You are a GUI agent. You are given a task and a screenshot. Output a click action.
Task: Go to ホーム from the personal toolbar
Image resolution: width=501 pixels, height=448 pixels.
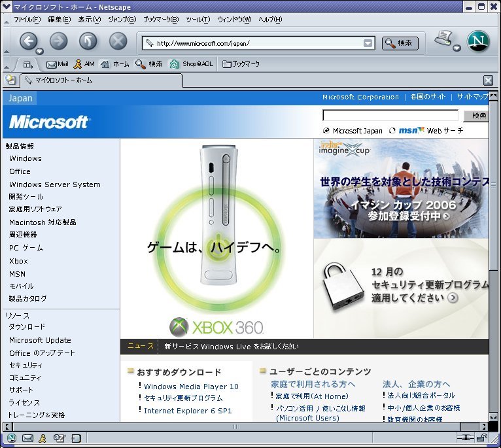point(114,64)
